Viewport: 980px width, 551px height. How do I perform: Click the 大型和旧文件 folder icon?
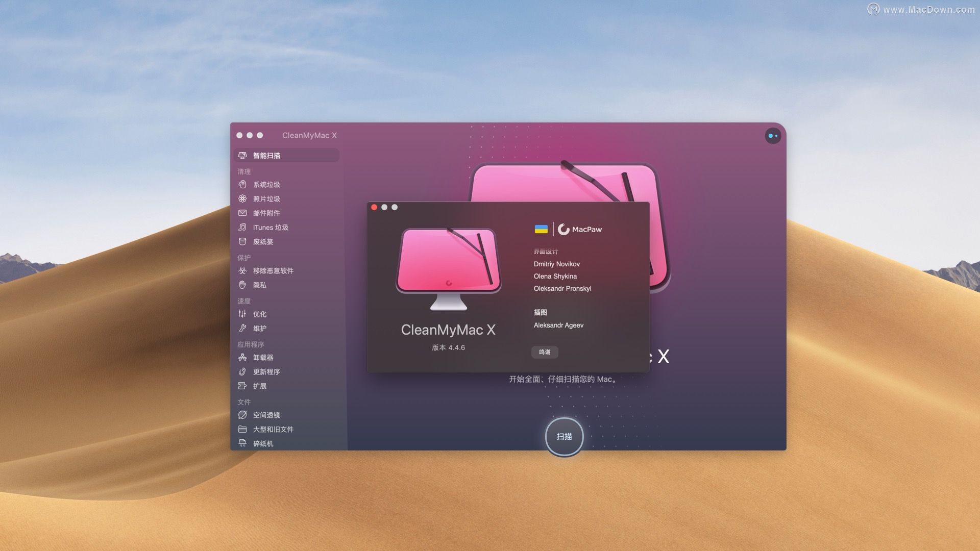coord(242,429)
